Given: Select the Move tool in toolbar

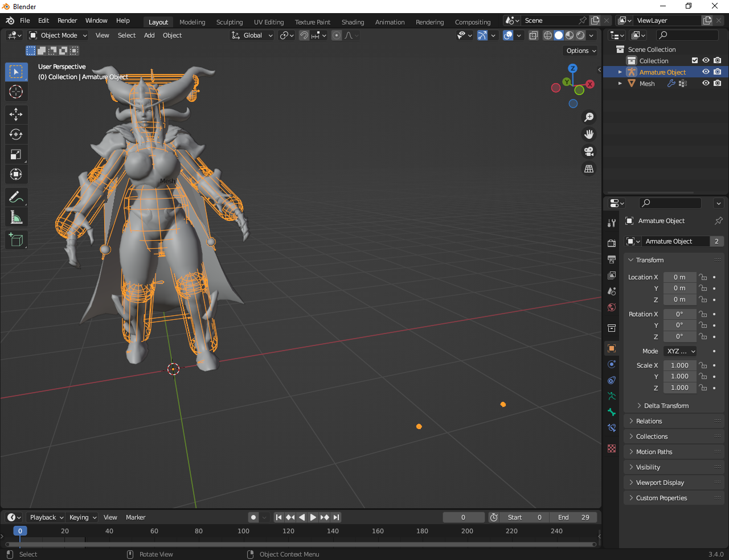Looking at the screenshot, I should 16,114.
